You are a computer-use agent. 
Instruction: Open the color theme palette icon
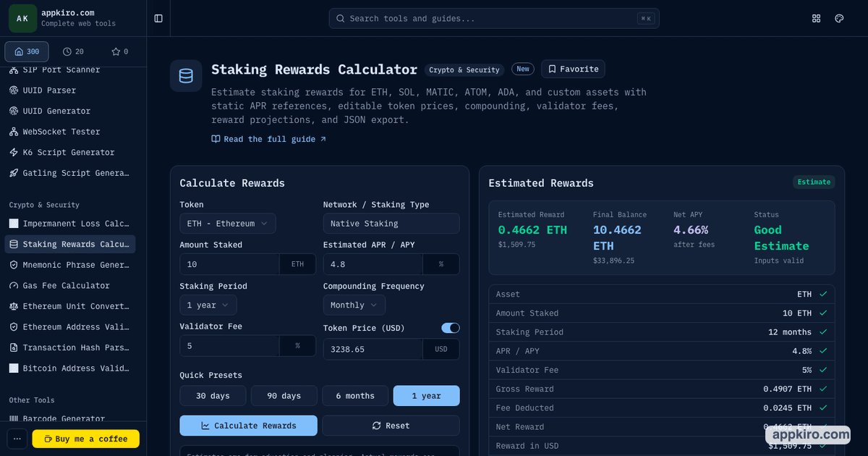tap(839, 18)
